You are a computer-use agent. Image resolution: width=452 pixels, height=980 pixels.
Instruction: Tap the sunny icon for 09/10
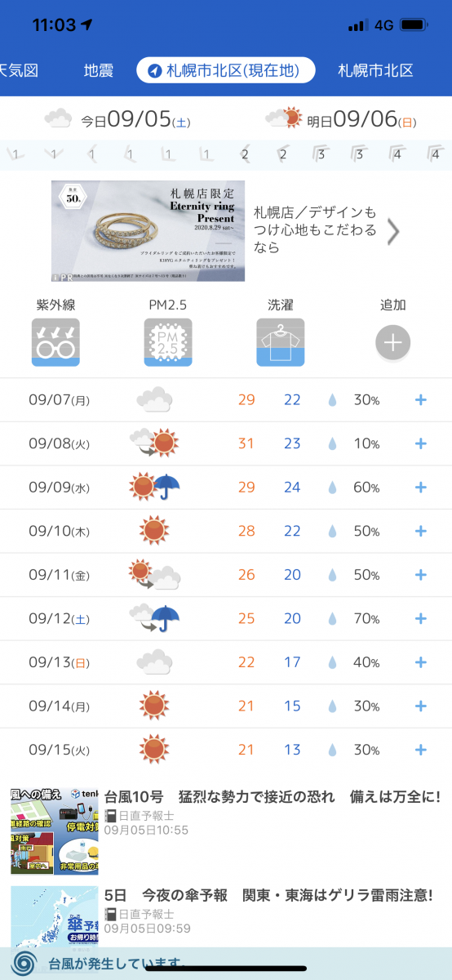pyautogui.click(x=153, y=532)
